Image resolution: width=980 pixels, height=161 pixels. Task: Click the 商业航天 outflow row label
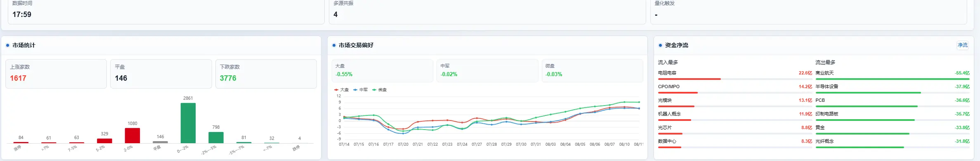click(824, 73)
